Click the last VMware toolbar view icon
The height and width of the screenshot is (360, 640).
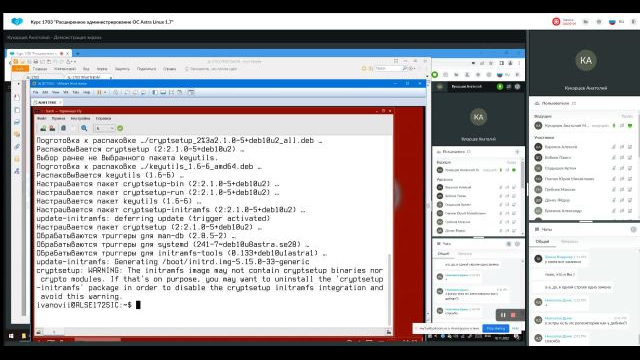coord(191,92)
